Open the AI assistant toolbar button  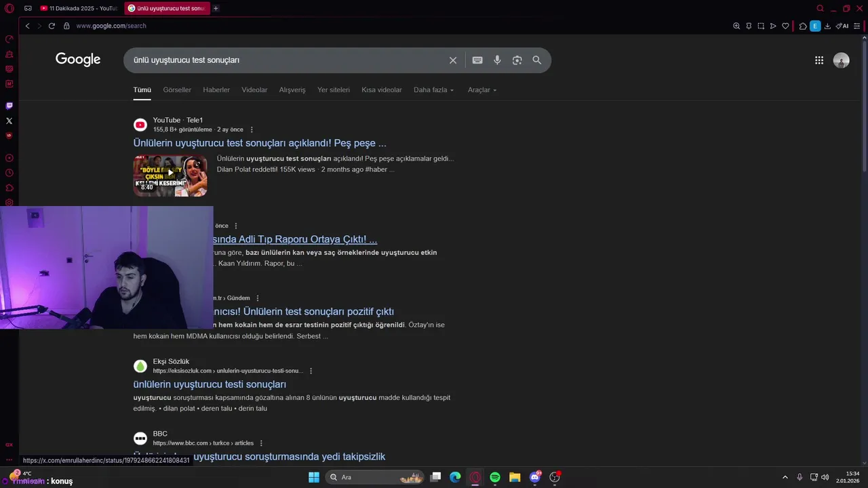[x=842, y=26]
